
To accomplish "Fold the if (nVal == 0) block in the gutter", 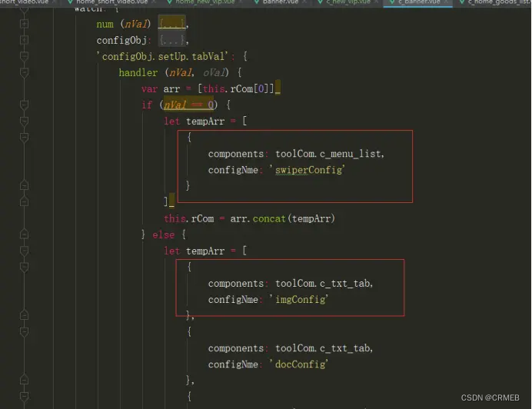I will click(24, 105).
